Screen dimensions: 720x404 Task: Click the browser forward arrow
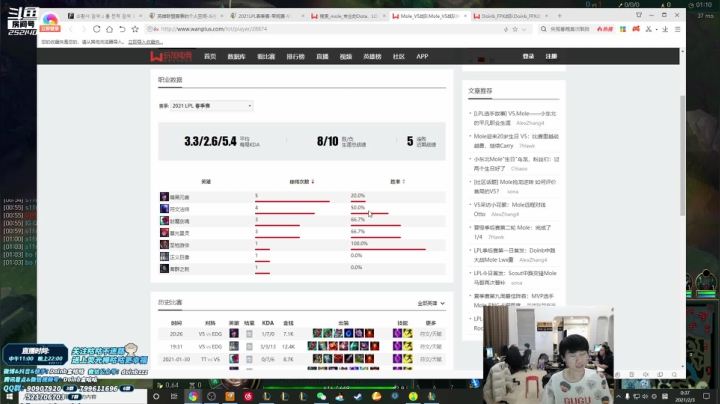click(84, 29)
